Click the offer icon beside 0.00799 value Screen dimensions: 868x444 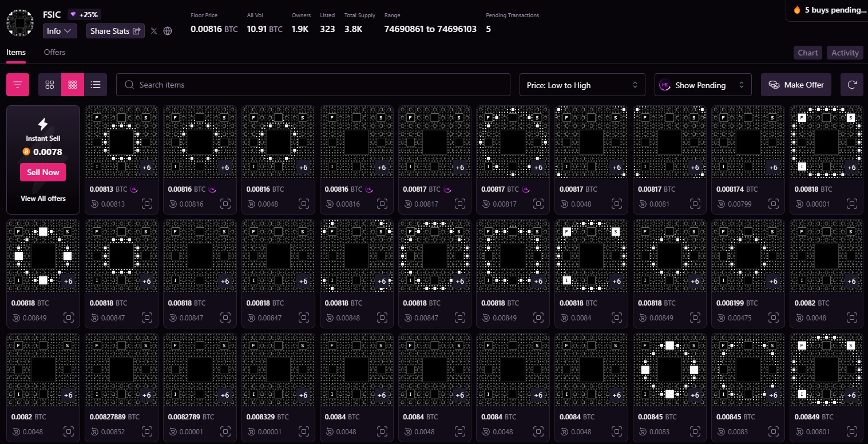click(x=722, y=204)
